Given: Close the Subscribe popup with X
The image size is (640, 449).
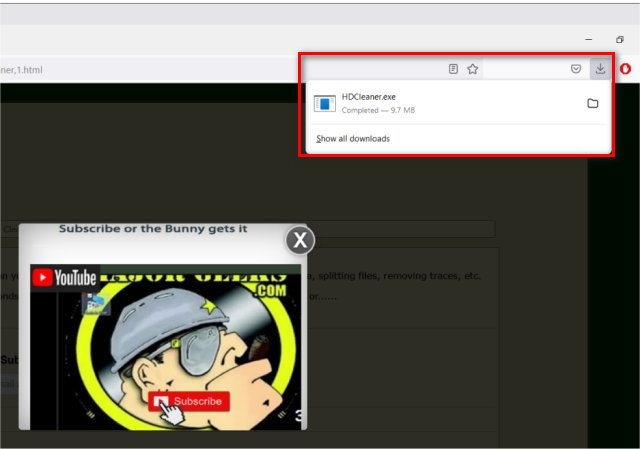Looking at the screenshot, I should (300, 240).
